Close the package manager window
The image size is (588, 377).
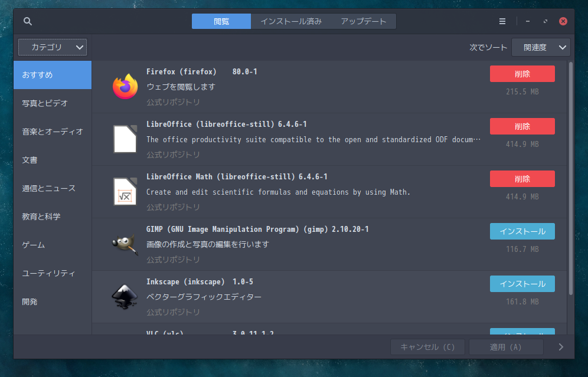coord(563,21)
